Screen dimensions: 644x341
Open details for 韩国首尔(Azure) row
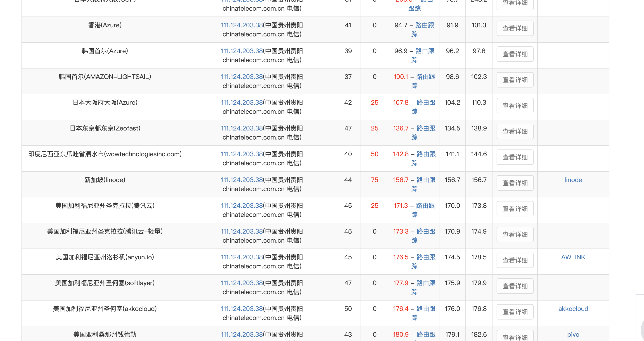coord(515,54)
